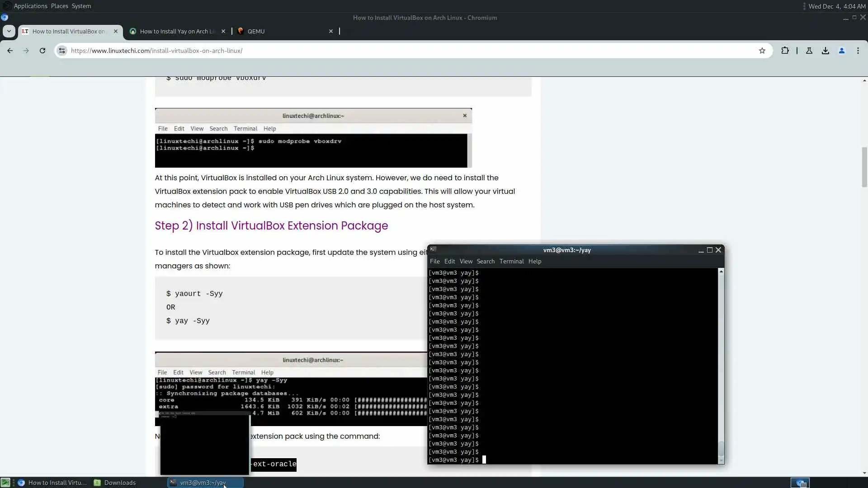Open the user profile avatar icon

pos(842,51)
